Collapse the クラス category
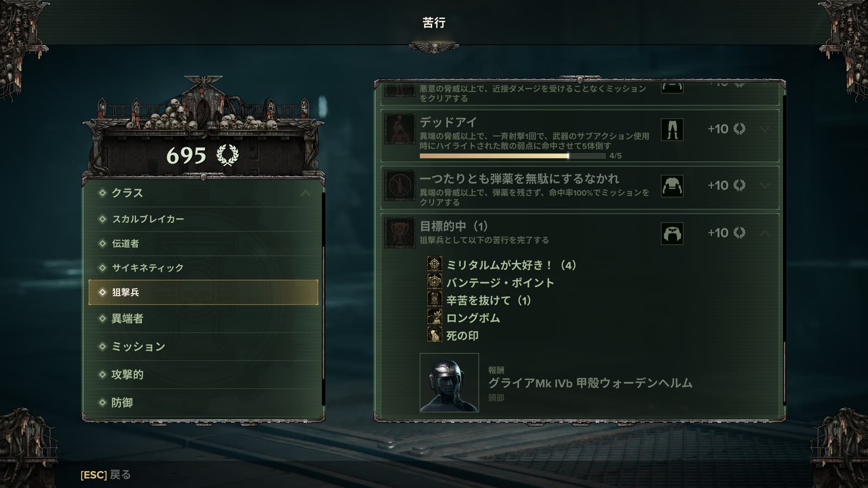 (306, 193)
